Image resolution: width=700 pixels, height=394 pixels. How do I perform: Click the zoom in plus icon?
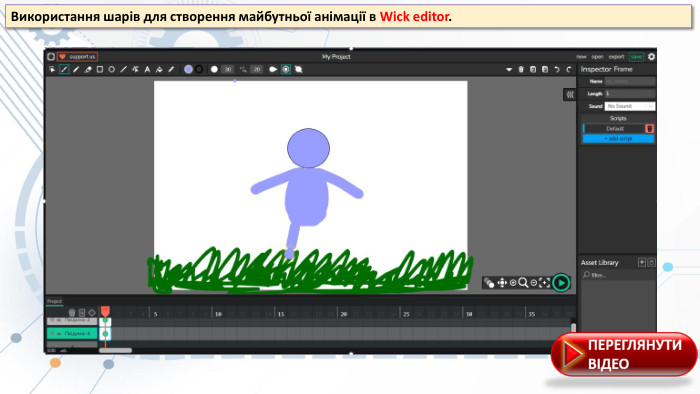point(513,283)
